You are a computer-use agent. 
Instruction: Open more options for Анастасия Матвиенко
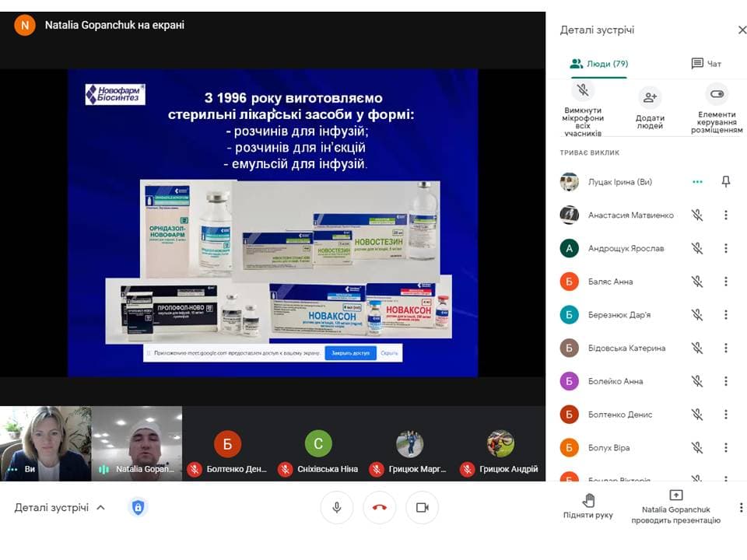725,215
